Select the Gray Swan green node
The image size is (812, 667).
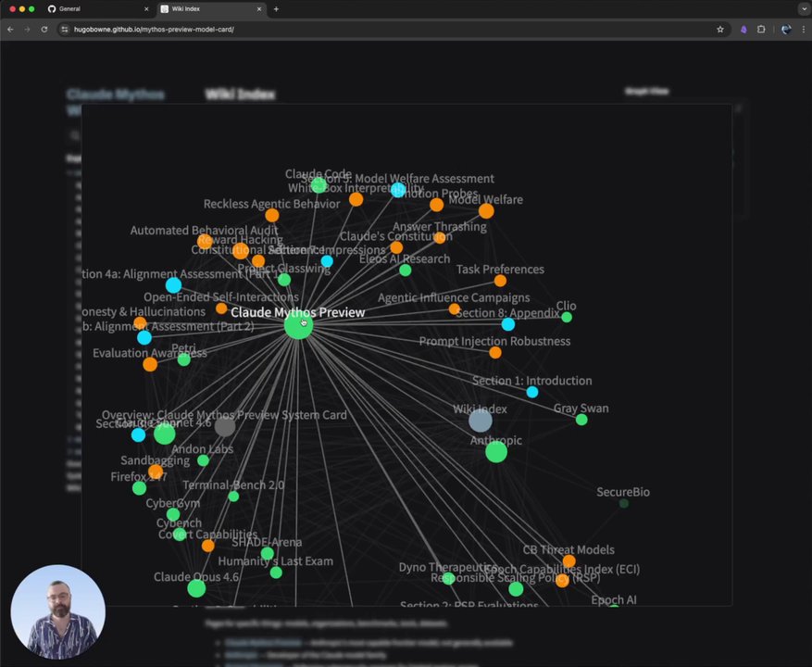pyautogui.click(x=581, y=420)
